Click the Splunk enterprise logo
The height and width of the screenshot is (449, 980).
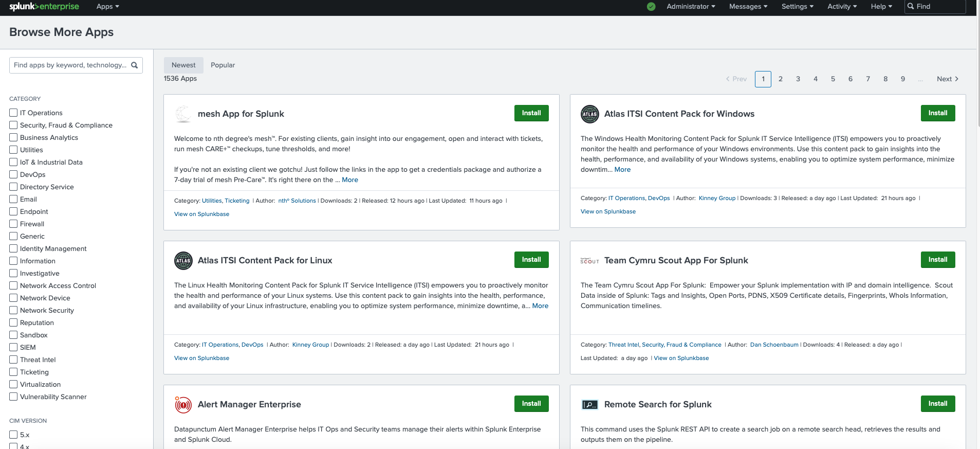[x=44, y=7]
